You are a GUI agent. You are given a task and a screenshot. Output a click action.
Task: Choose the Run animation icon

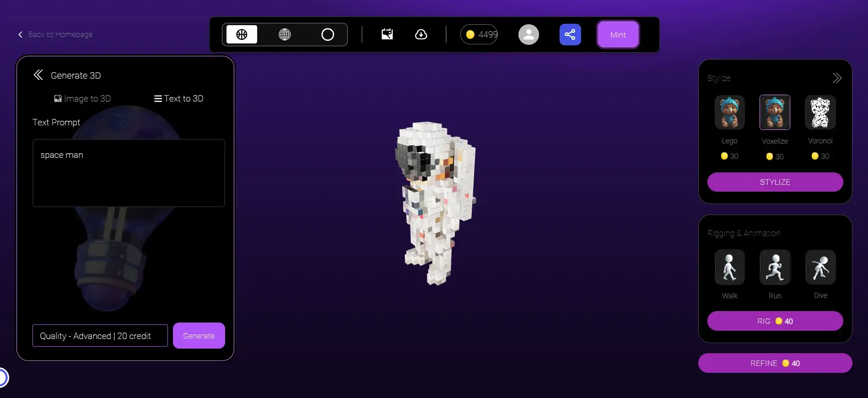pyautogui.click(x=775, y=267)
